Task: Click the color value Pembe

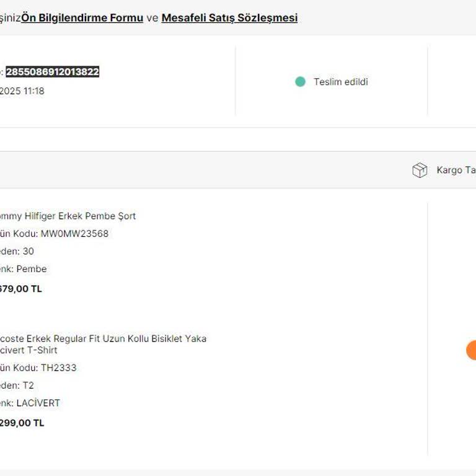Action: tap(32, 269)
